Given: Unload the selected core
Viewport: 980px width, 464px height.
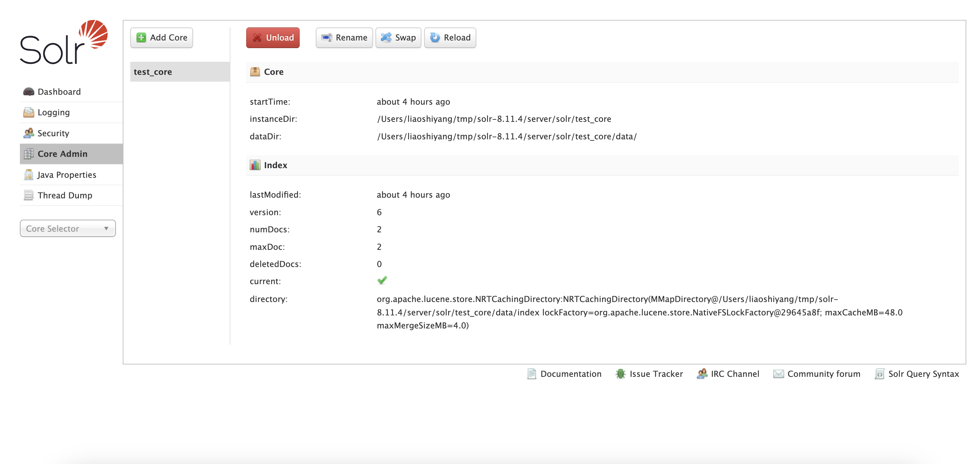Looking at the screenshot, I should (x=273, y=38).
